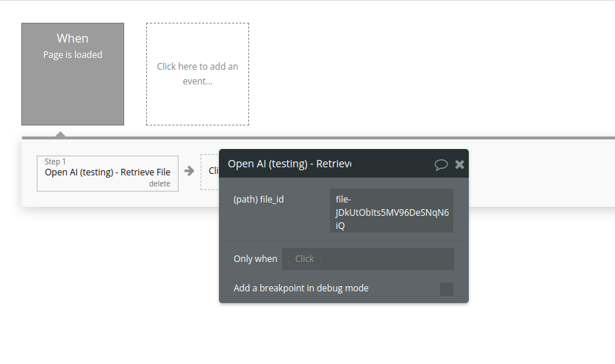615x364 pixels.
Task: Close the Open AI Retrieve File popup
Action: 460,164
